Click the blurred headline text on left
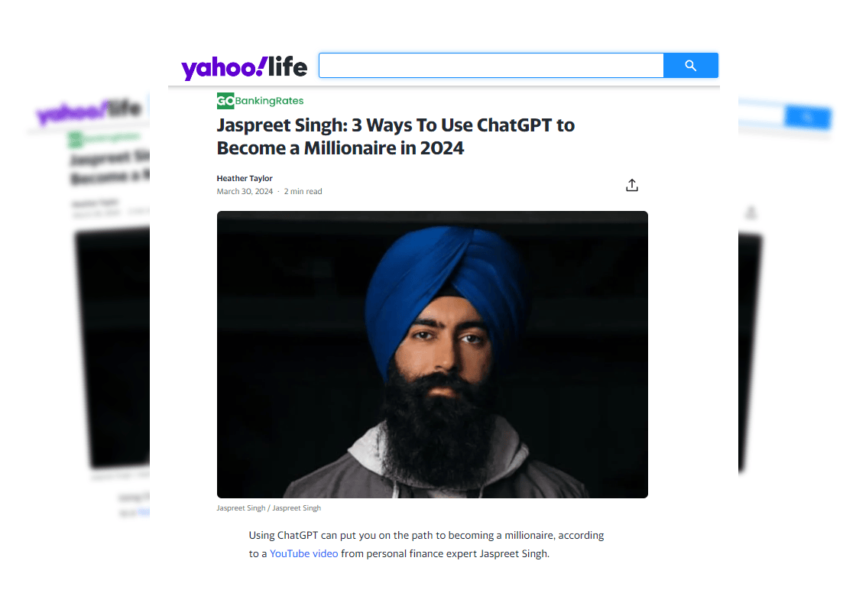This screenshot has height=616, width=856. [x=110, y=167]
